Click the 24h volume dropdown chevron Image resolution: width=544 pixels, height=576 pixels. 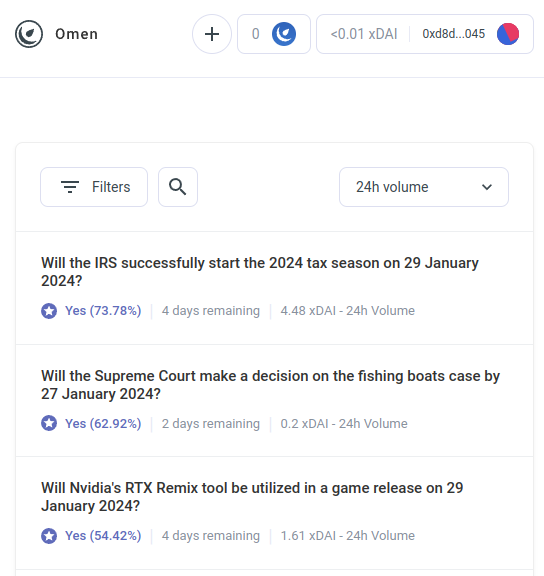[x=487, y=187]
